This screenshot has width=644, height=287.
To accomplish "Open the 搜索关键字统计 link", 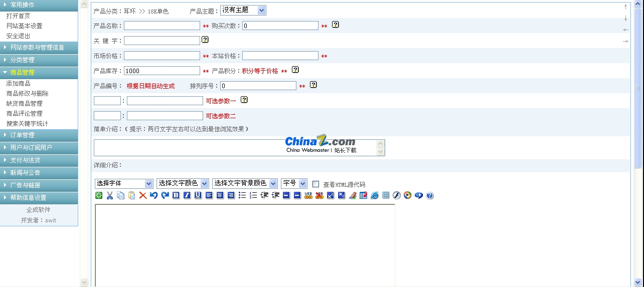I will [x=27, y=124].
